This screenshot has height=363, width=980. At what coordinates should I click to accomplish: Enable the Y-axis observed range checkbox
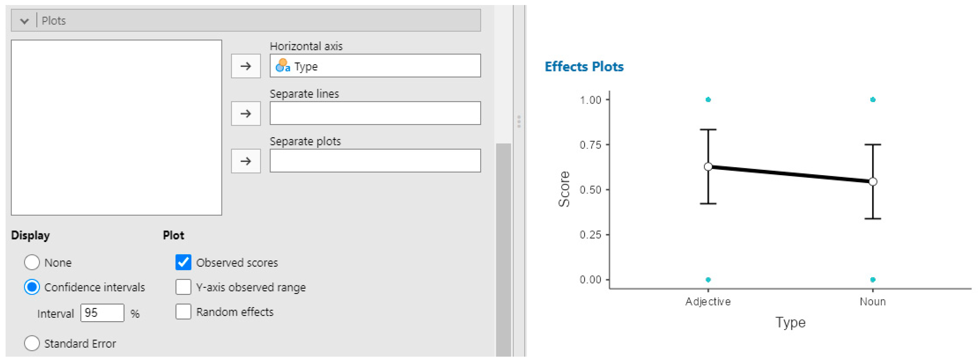click(x=183, y=287)
